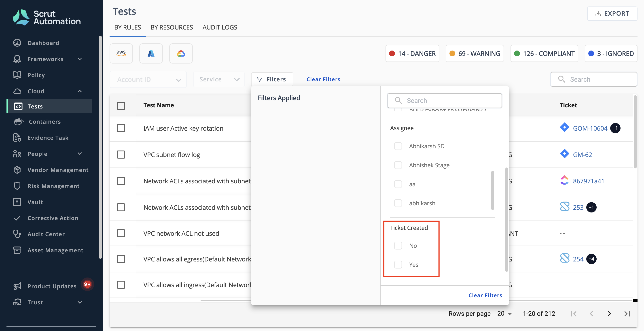Click the 126 - COMPLIANT status chip

544,53
